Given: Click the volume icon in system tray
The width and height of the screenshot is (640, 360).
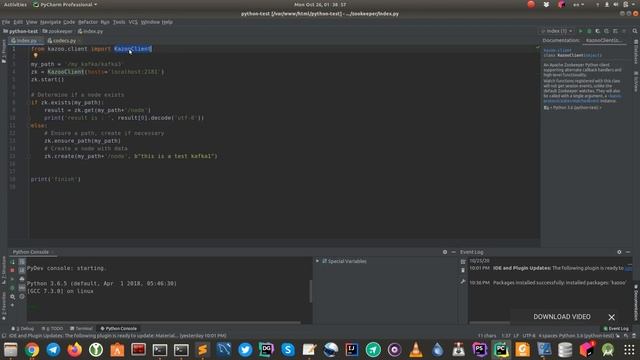Looking at the screenshot, I should (616, 4).
